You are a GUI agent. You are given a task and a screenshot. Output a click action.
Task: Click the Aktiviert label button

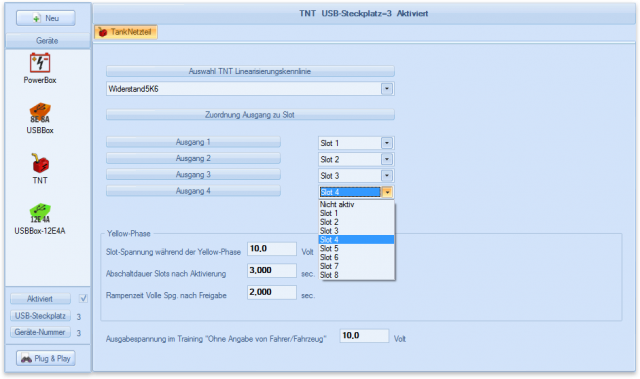click(40, 299)
